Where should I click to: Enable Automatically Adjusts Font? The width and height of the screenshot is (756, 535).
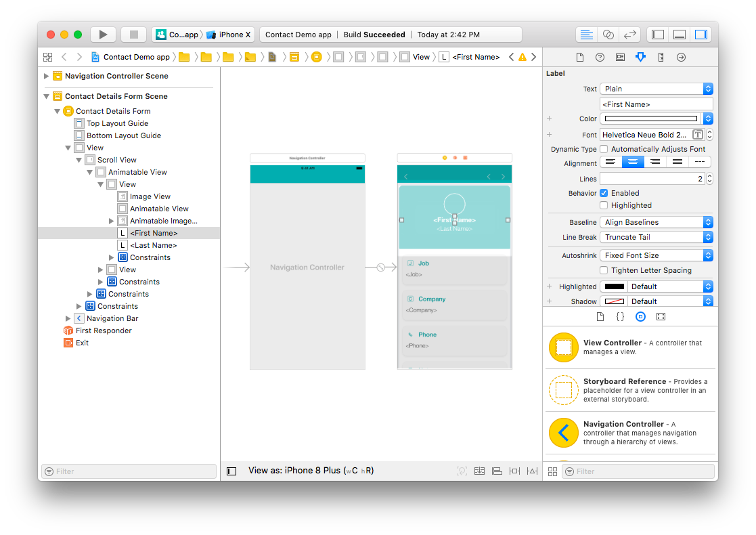pyautogui.click(x=604, y=149)
